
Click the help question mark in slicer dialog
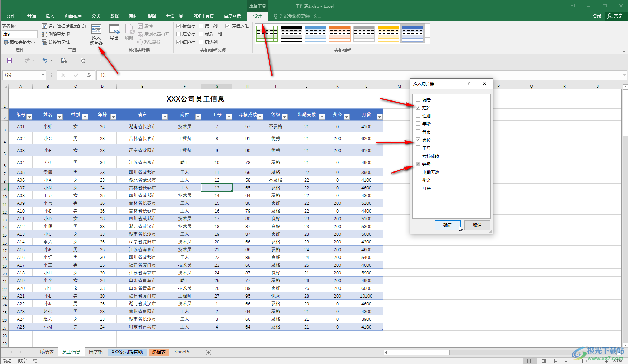[x=469, y=84]
